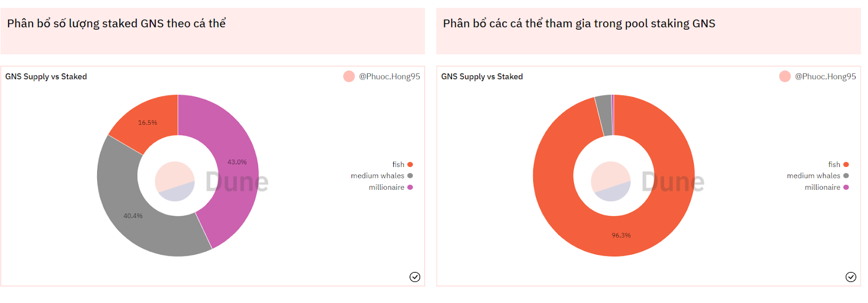Select the 16.5% fish pie slice
This screenshot has width=868, height=303.
(x=148, y=122)
